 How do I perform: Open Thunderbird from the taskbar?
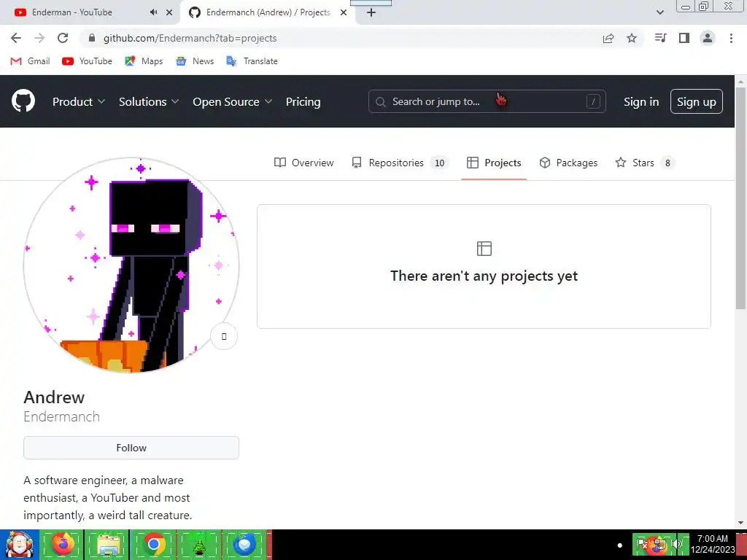click(244, 544)
